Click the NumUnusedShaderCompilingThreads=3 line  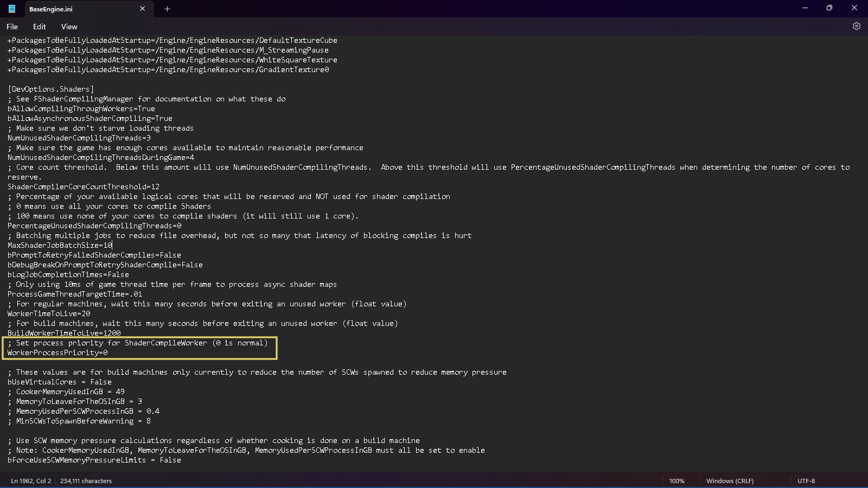pos(79,138)
